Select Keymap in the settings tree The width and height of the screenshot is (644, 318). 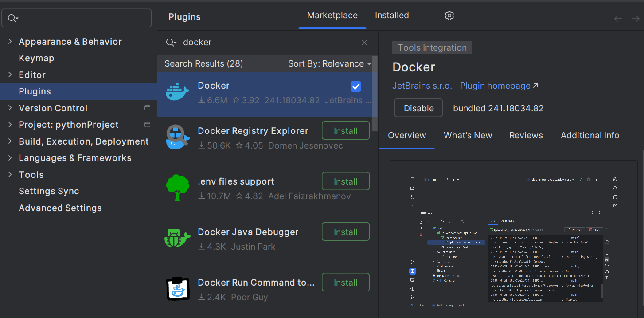click(x=36, y=58)
